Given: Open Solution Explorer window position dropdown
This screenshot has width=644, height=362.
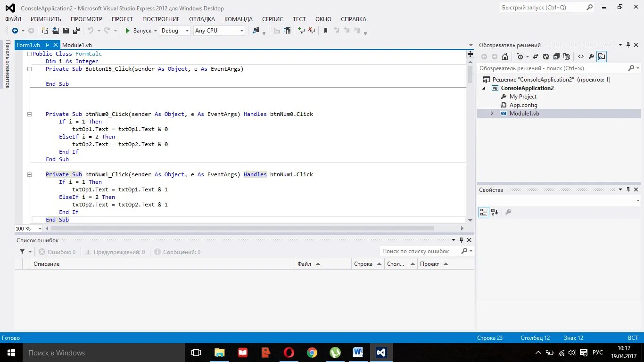Looking at the screenshot, I should (x=620, y=45).
